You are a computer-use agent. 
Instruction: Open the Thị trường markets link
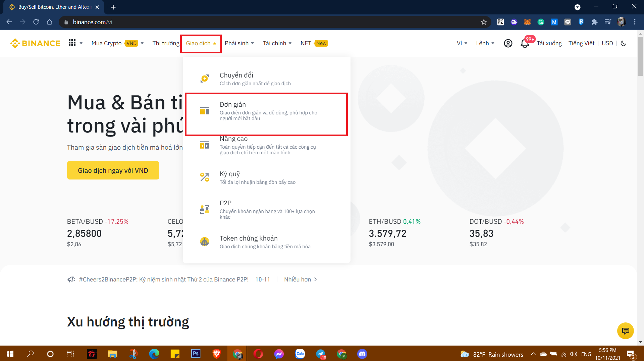pyautogui.click(x=166, y=43)
